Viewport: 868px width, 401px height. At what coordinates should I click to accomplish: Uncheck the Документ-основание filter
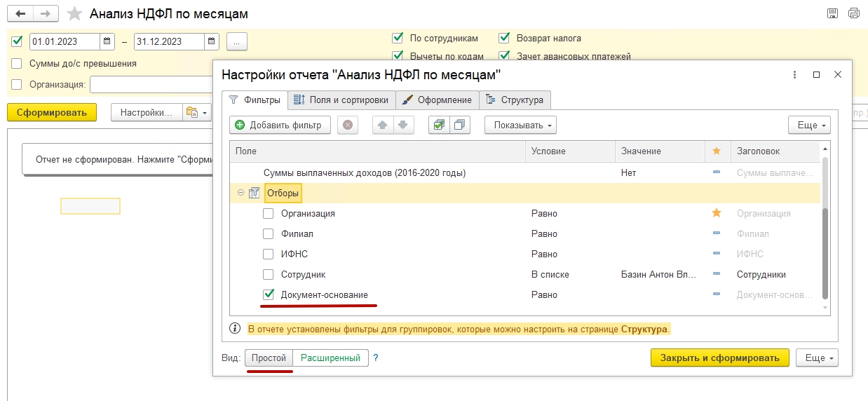point(268,294)
